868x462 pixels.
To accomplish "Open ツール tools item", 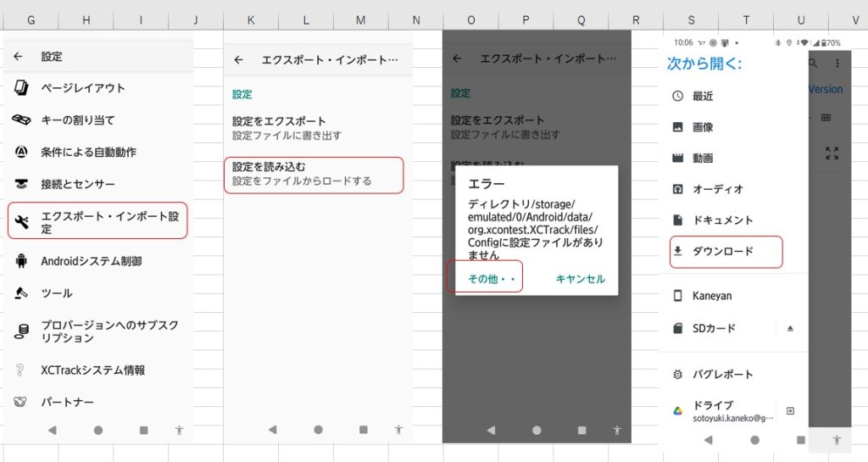I will click(56, 293).
